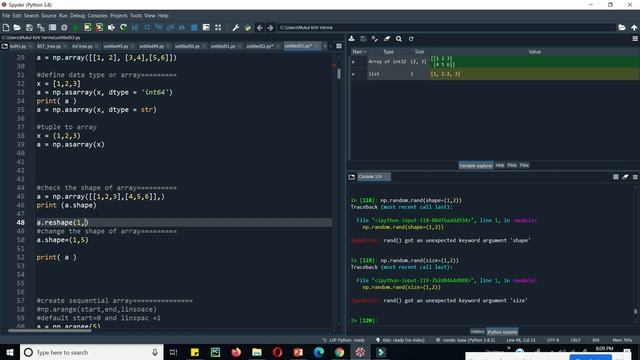Refresh the Variable explorer
Viewport: 640px width, 360px height.
click(411, 39)
